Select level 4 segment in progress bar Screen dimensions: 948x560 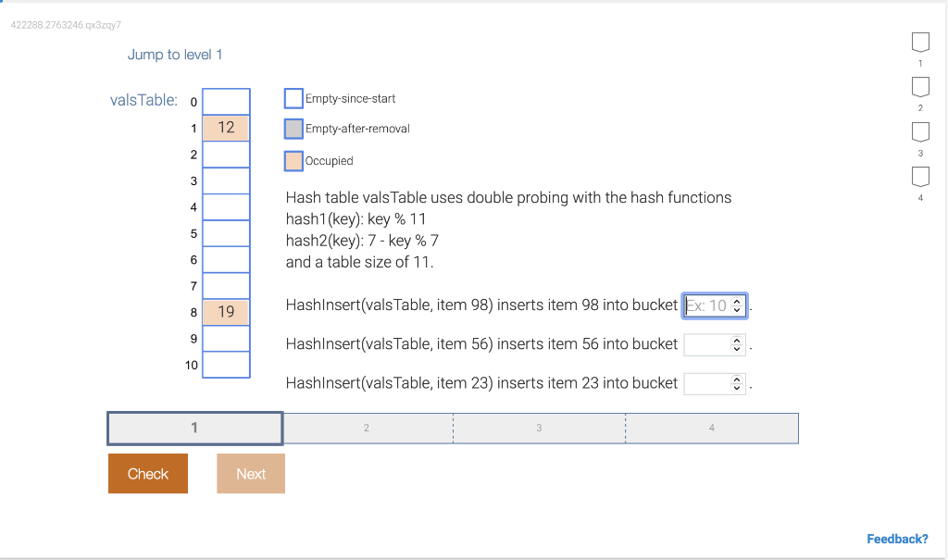click(x=712, y=428)
